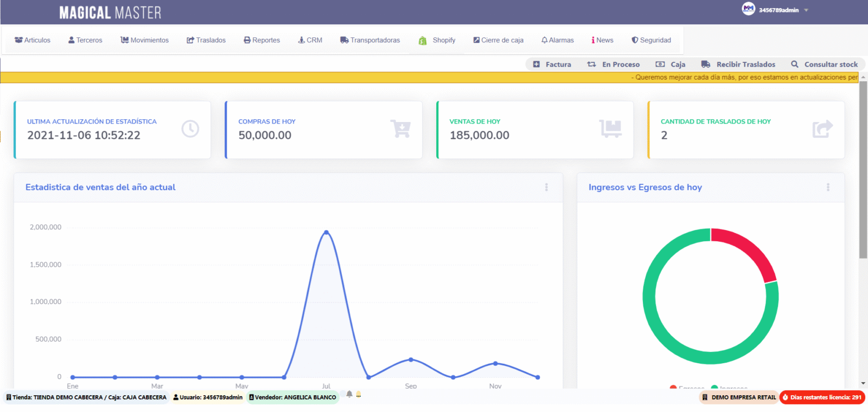Select the Transportadoras menu item
Image resolution: width=868 pixels, height=412 pixels.
(370, 40)
